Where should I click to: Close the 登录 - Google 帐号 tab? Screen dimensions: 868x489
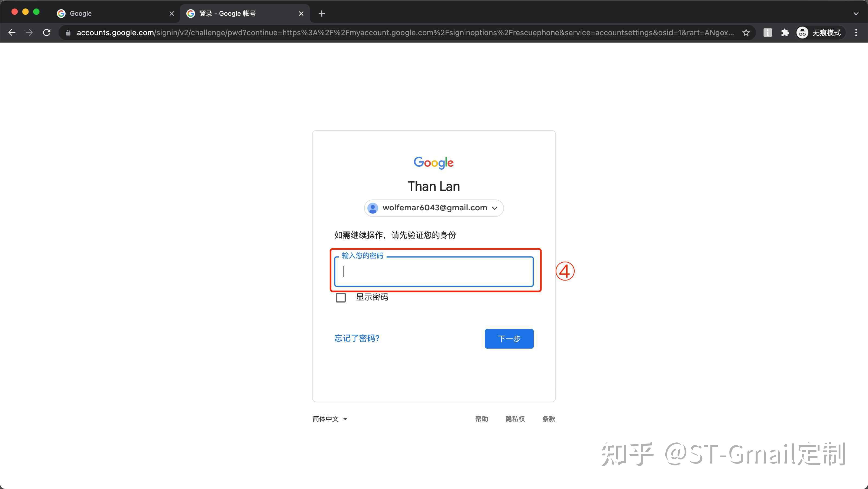(x=301, y=14)
